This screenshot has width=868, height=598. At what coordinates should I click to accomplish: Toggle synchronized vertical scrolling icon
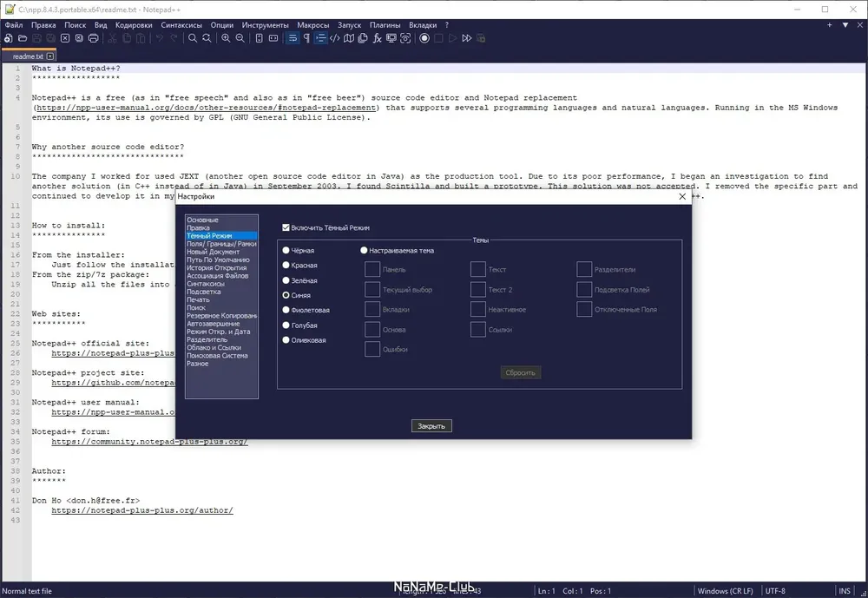point(259,38)
